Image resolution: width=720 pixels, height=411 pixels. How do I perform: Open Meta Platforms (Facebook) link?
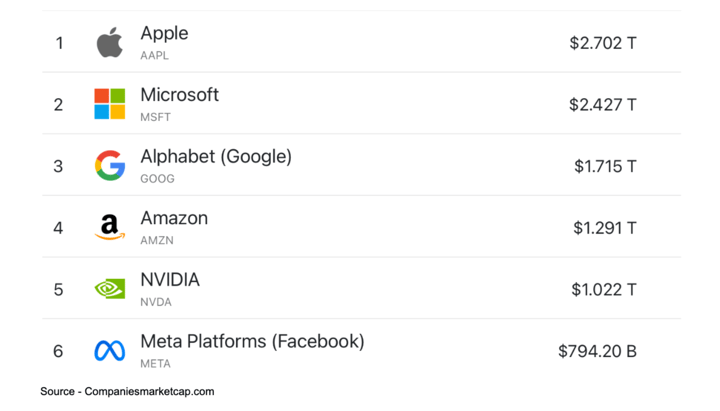252,341
